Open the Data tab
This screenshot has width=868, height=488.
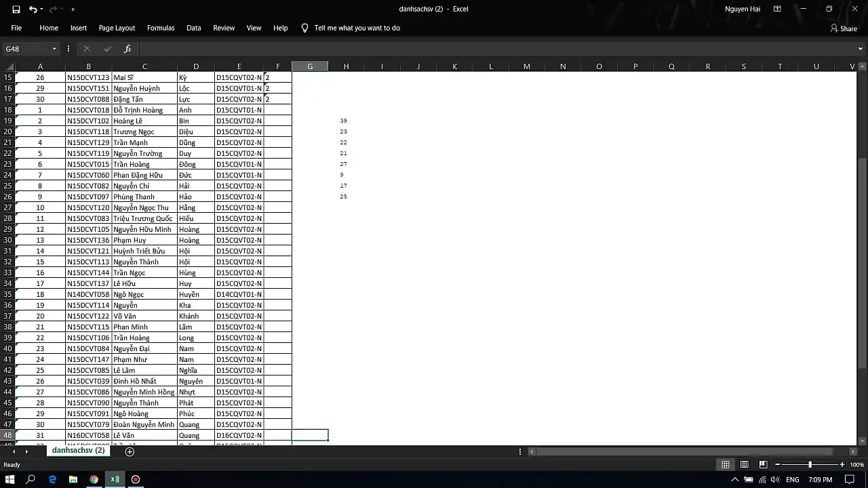tap(194, 28)
